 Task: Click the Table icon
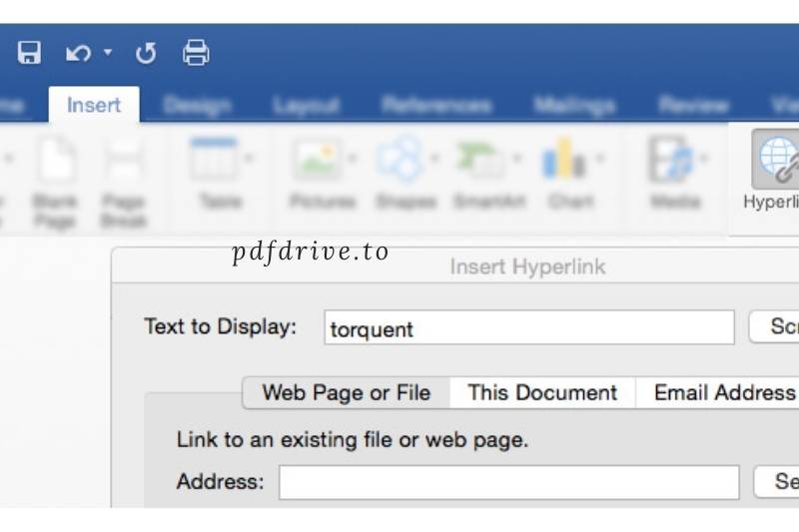click(x=214, y=159)
